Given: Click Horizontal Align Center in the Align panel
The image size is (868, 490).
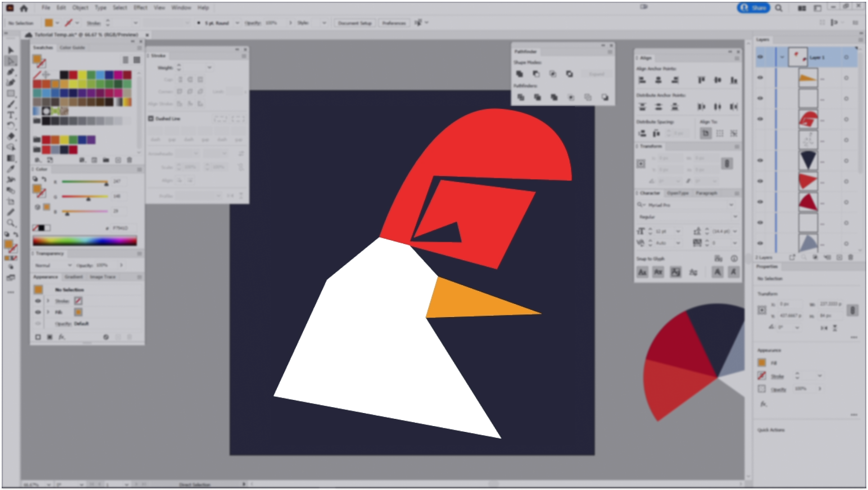Looking at the screenshot, I should click(659, 80).
